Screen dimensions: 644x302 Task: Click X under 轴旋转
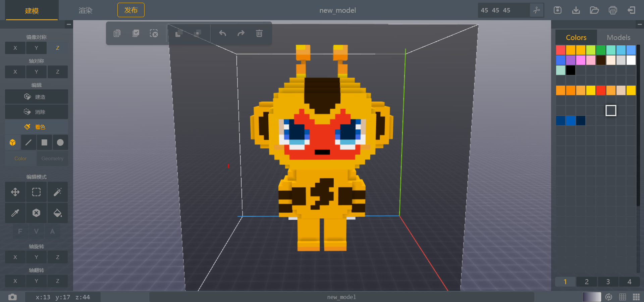click(15, 257)
